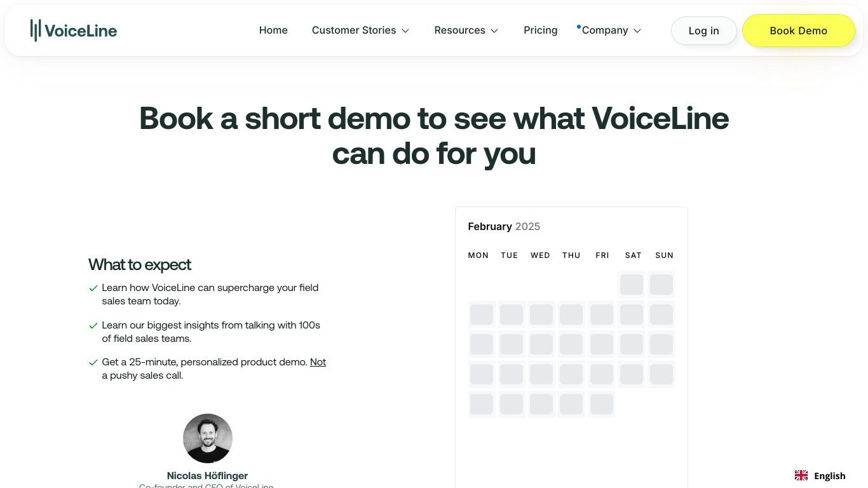This screenshot has width=868, height=488.
Task: Click the MON column header
Action: point(478,255)
